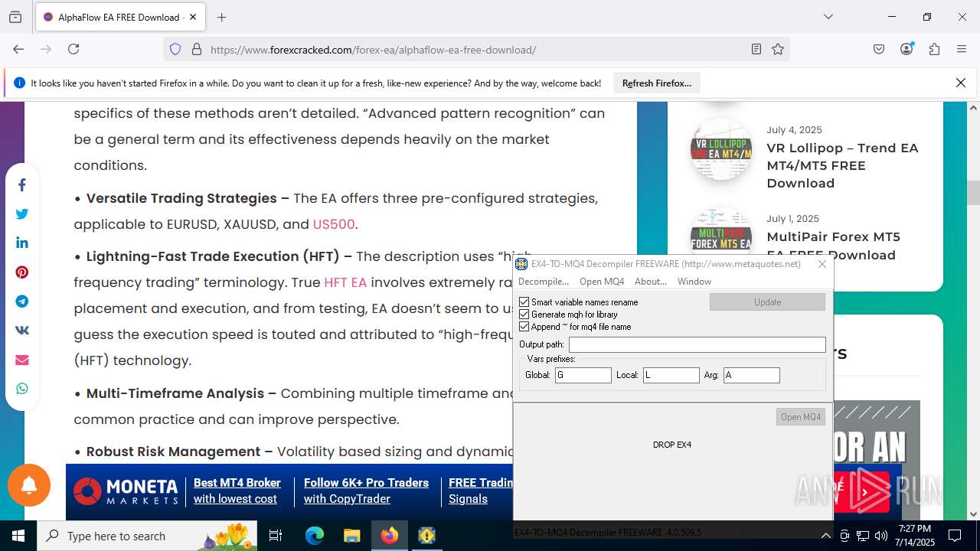Bookmark this page with star
The image size is (980, 551).
point(778,49)
